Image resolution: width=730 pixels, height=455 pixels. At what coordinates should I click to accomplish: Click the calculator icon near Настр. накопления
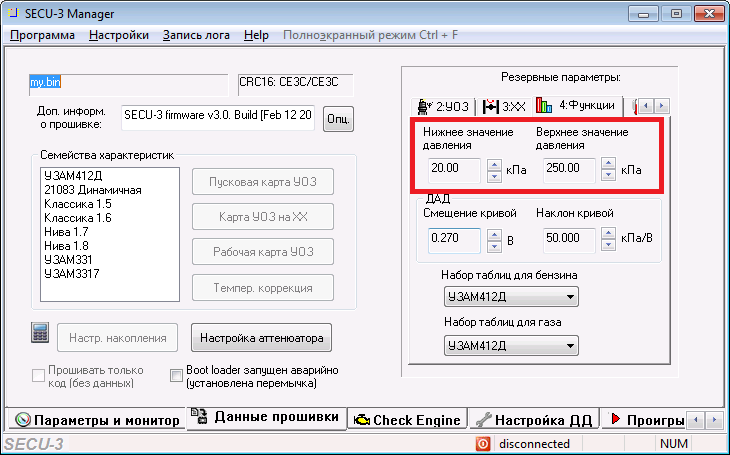click(x=41, y=333)
